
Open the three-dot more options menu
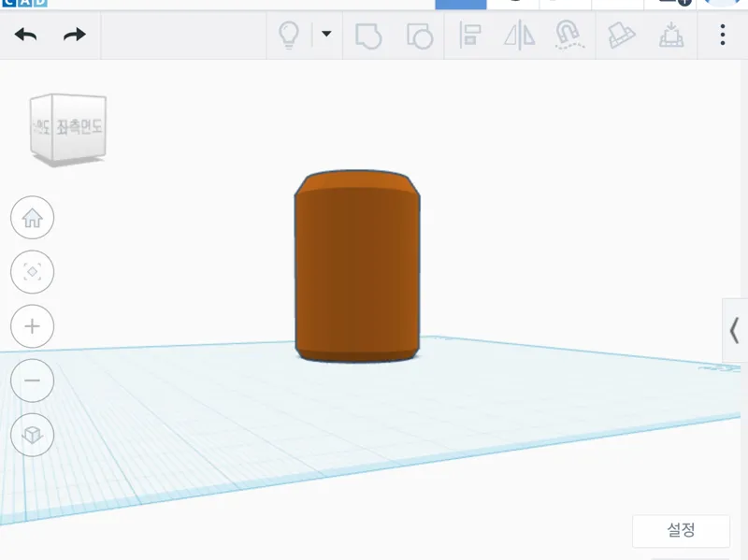pos(723,35)
